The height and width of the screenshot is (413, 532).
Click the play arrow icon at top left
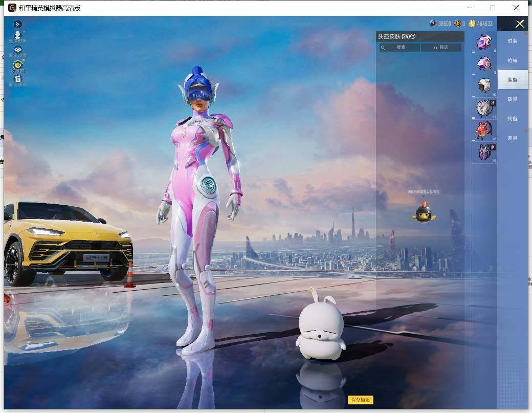[x=17, y=24]
